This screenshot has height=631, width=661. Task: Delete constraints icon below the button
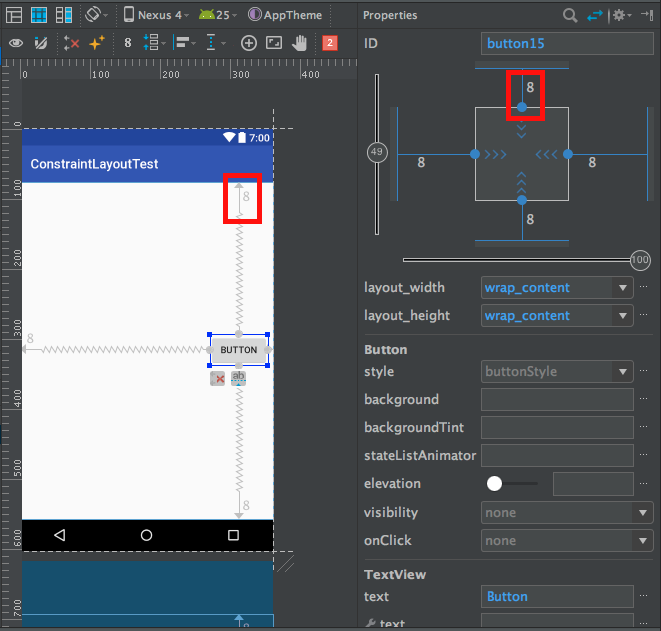218,379
